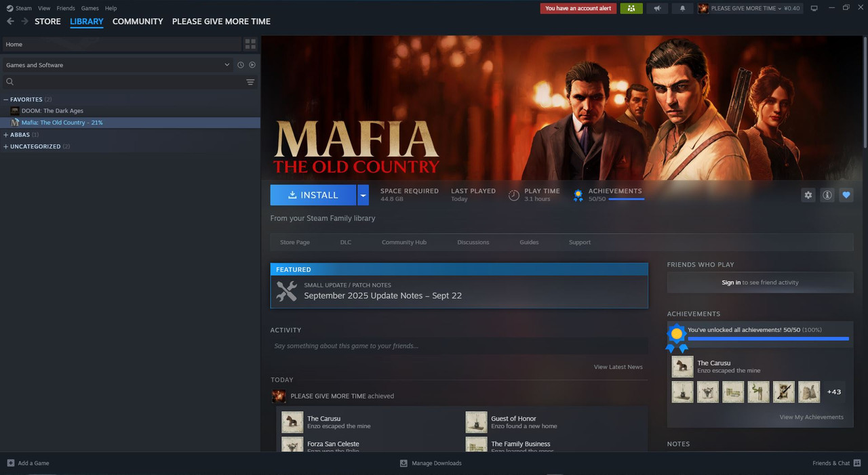Open the View menu
The image size is (868, 475).
[44, 8]
